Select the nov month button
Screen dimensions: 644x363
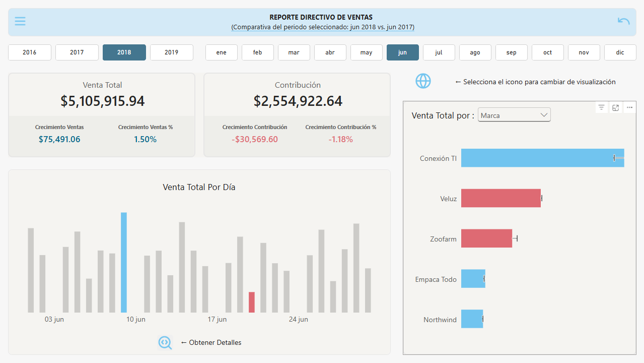[x=584, y=52]
